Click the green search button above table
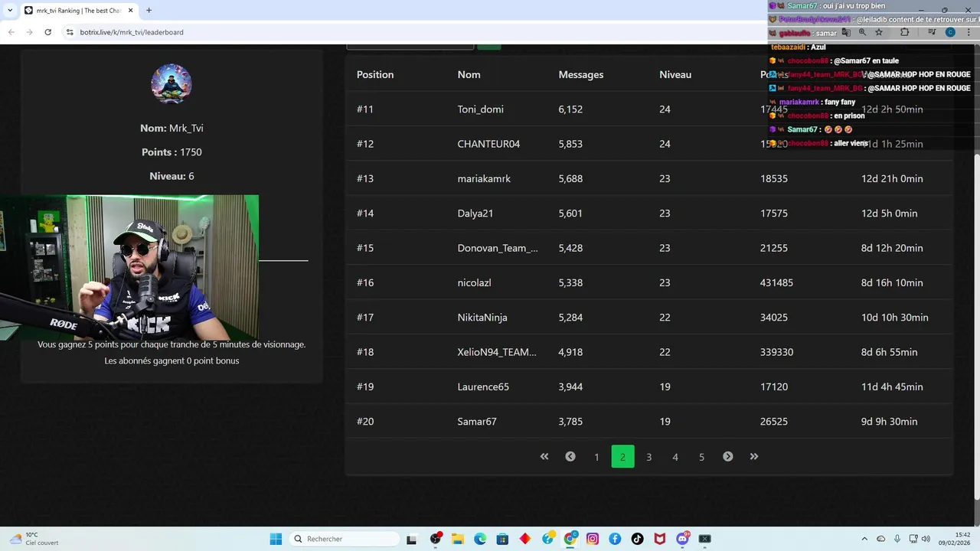The width and height of the screenshot is (980, 551). [x=488, y=47]
